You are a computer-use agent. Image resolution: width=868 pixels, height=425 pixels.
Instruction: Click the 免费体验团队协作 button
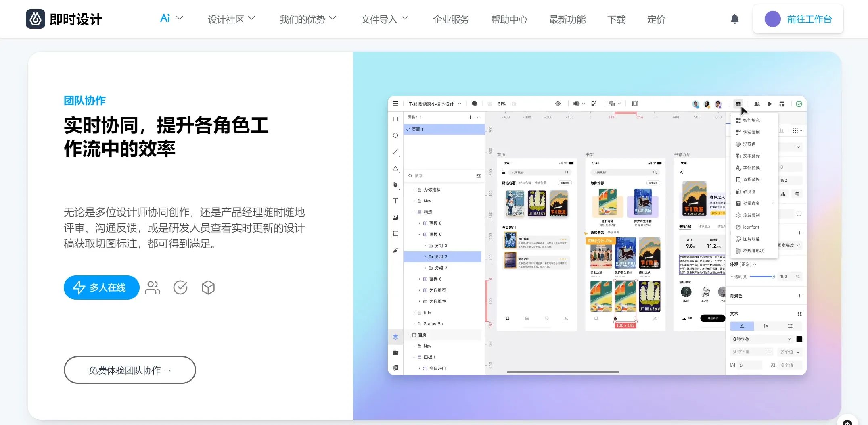[x=130, y=370]
